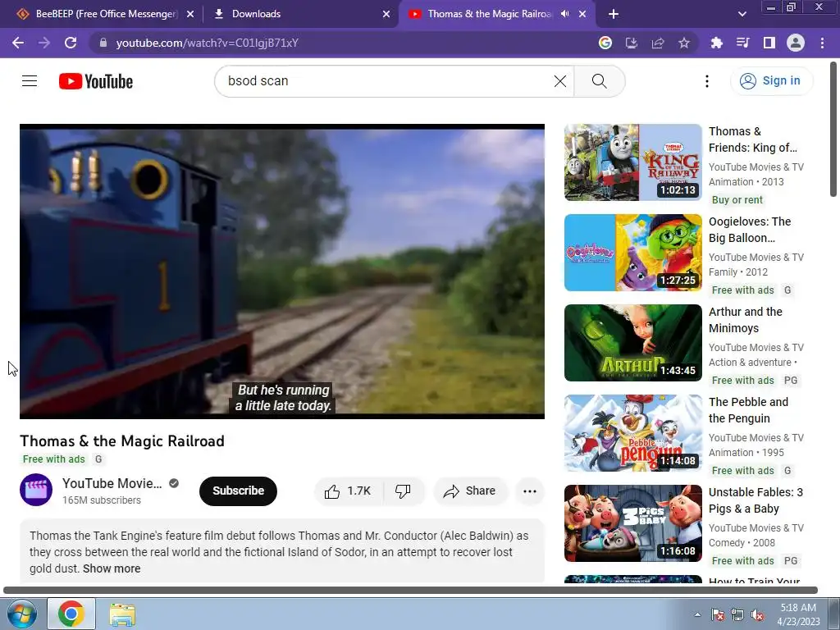
Task: Open YouTube Movies channel avatar
Action: [36, 490]
